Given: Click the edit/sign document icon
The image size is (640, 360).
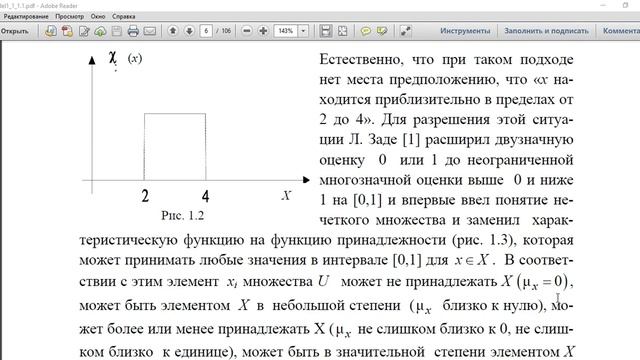Looking at the screenshot, I should 84,31.
